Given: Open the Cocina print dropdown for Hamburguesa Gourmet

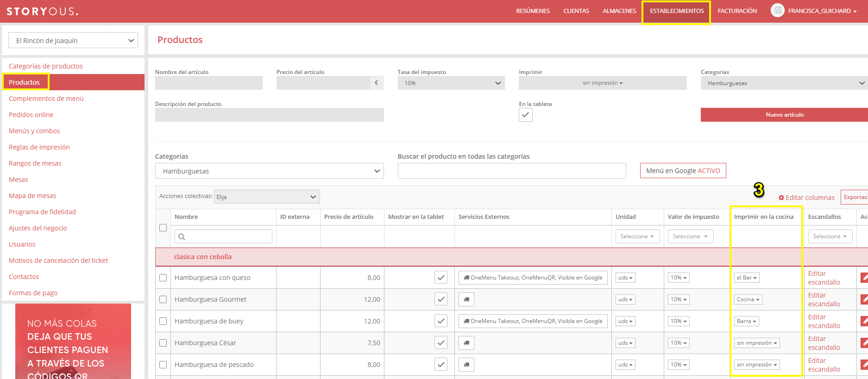Looking at the screenshot, I should tap(748, 299).
